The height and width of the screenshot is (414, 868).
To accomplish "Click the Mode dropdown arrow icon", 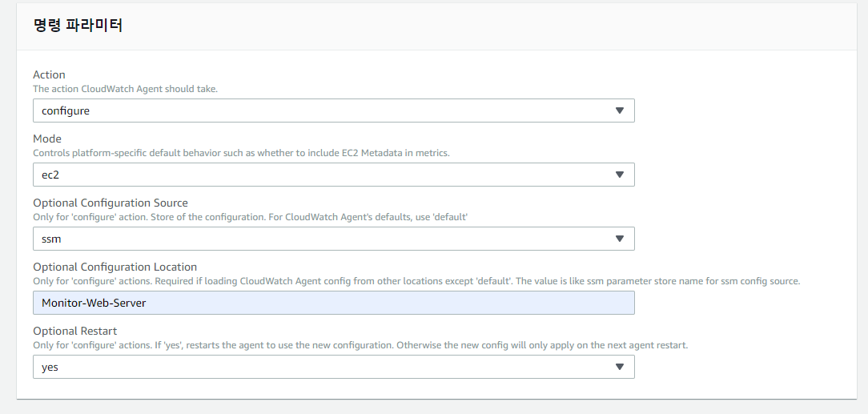I will (620, 175).
